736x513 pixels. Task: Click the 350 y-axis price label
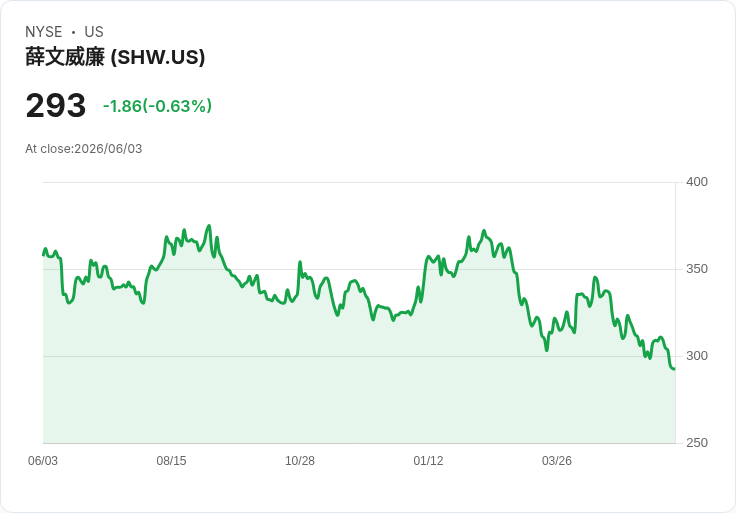click(x=697, y=269)
